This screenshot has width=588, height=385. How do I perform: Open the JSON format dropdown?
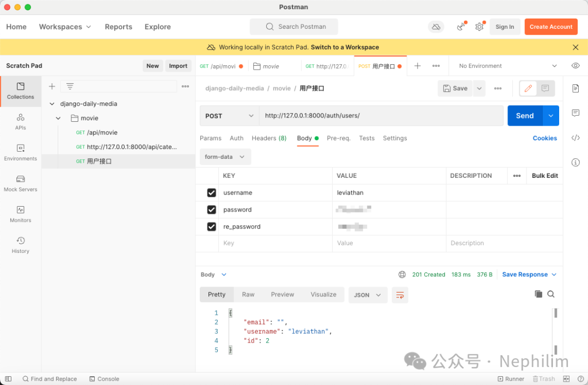click(x=367, y=295)
